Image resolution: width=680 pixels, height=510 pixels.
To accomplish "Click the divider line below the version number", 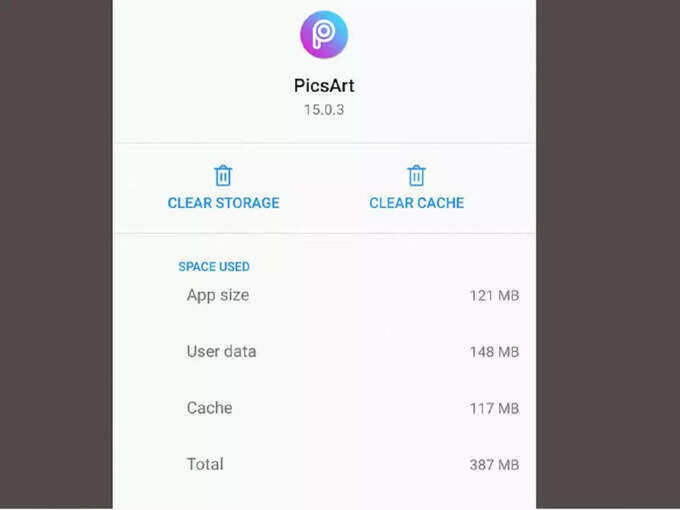I will (324, 143).
